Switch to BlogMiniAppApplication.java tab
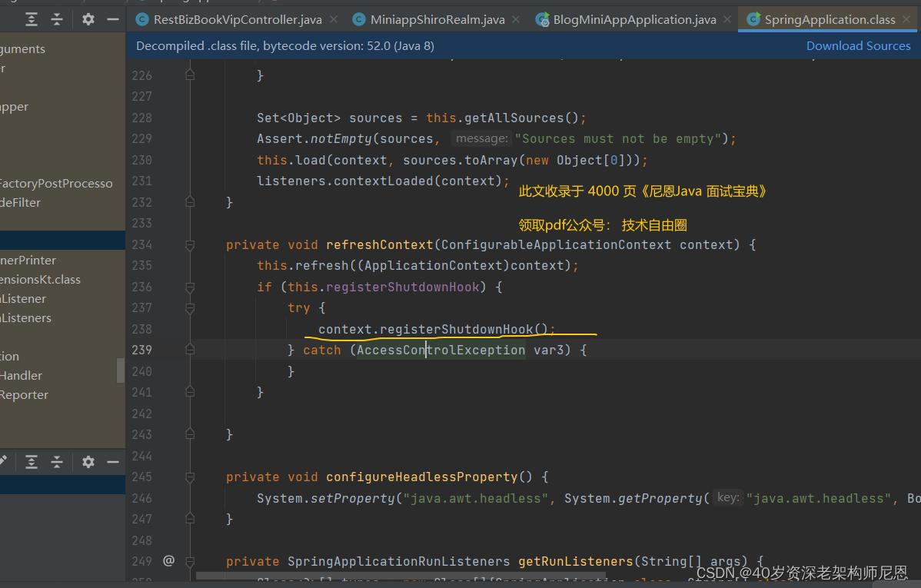921x588 pixels. (x=633, y=19)
